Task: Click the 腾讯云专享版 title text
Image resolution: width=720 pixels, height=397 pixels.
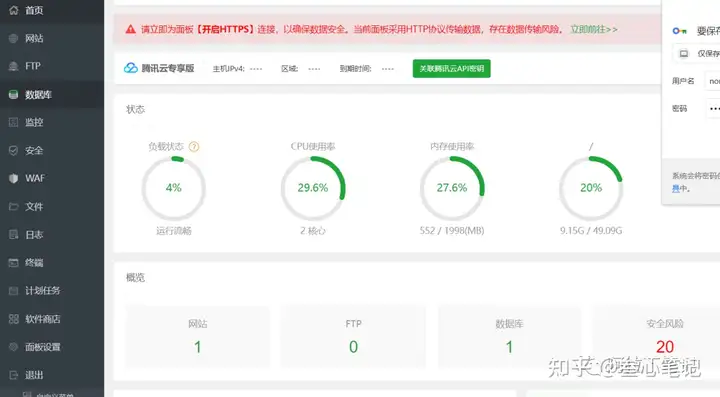Action: (168, 68)
